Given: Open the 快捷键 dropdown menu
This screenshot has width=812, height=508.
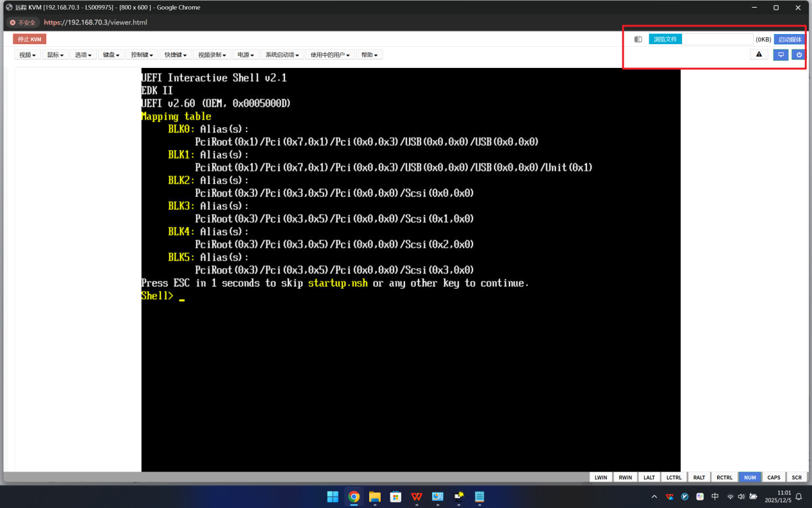Looking at the screenshot, I should (176, 55).
